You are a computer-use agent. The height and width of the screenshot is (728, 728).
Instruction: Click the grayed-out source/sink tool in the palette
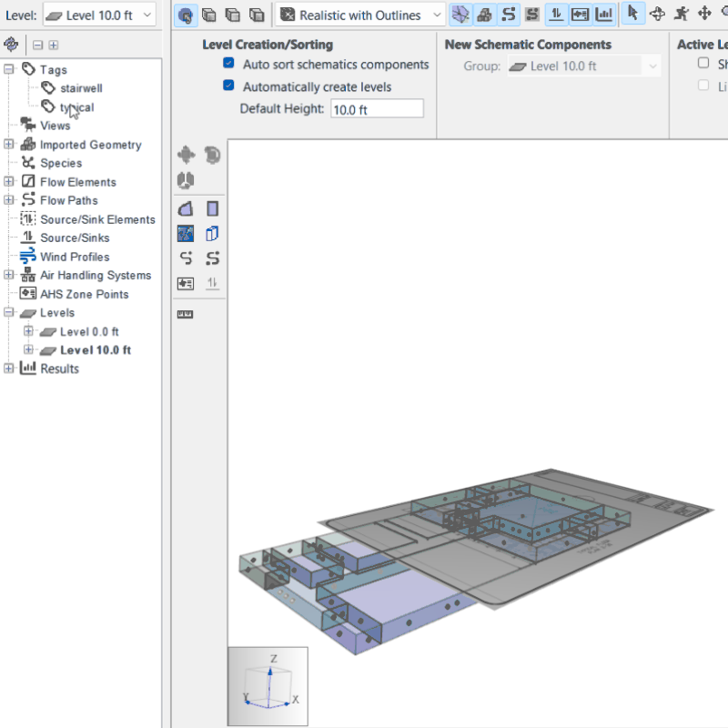[212, 283]
